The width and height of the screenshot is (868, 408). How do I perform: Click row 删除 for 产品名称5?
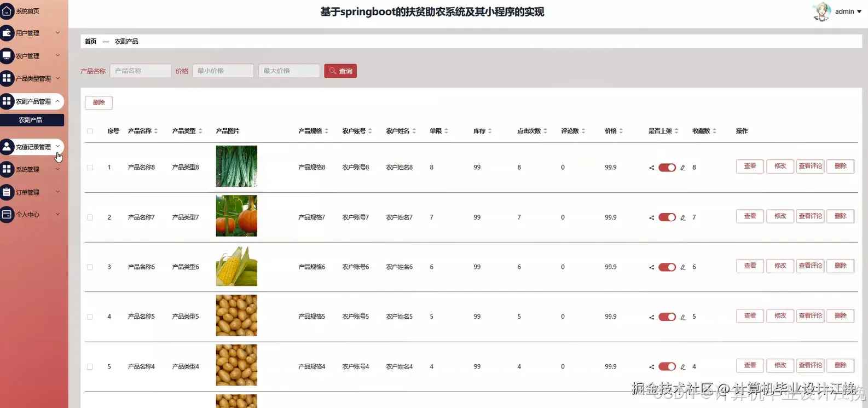pyautogui.click(x=841, y=316)
